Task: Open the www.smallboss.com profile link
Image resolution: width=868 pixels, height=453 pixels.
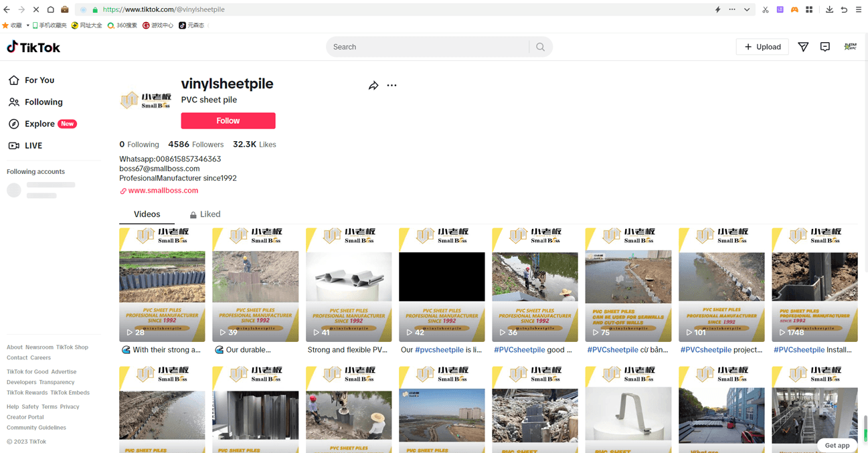Action: (x=159, y=191)
